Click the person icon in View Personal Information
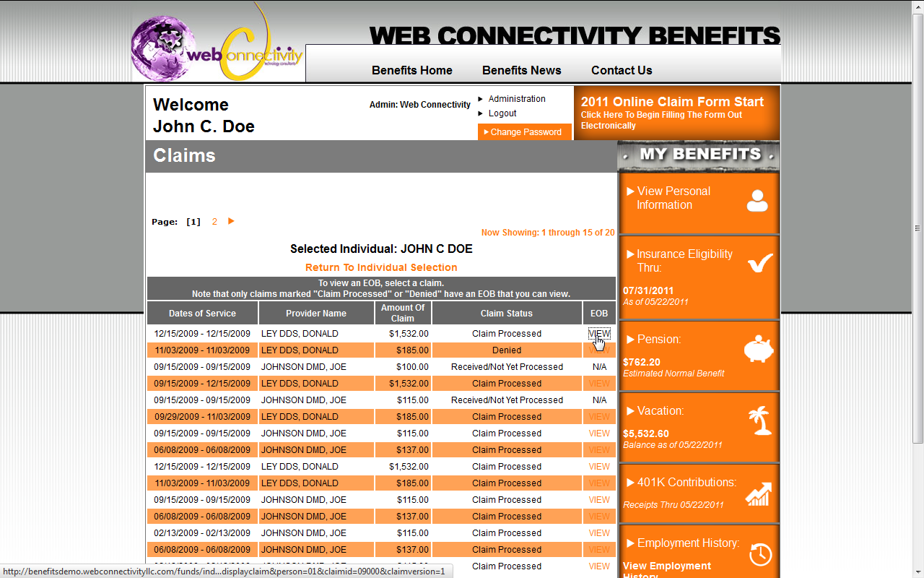 (x=757, y=200)
